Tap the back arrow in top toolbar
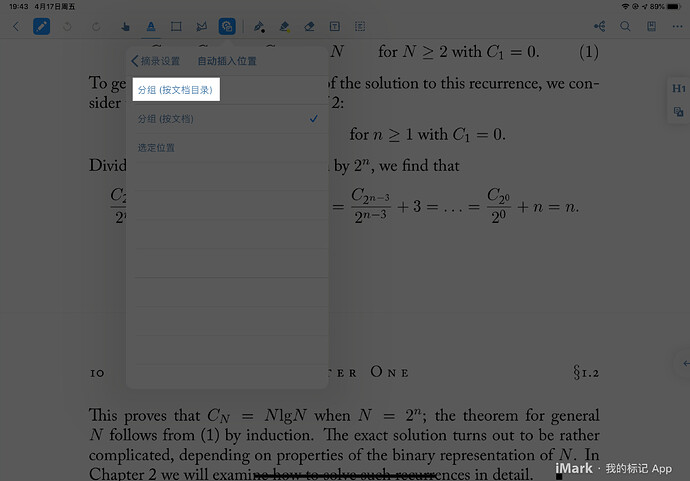The height and width of the screenshot is (481, 690). pos(16,26)
